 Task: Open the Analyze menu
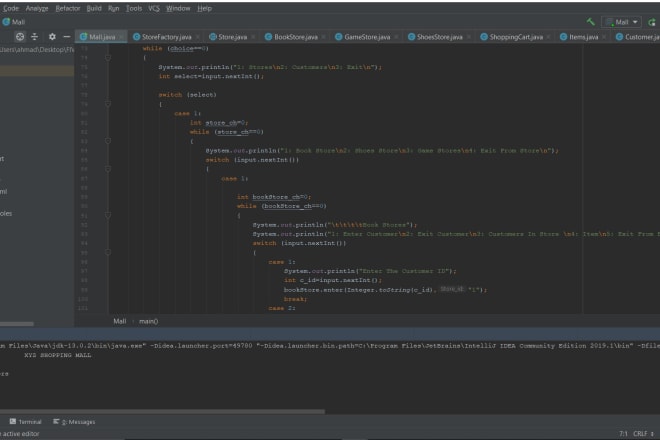coord(37,8)
